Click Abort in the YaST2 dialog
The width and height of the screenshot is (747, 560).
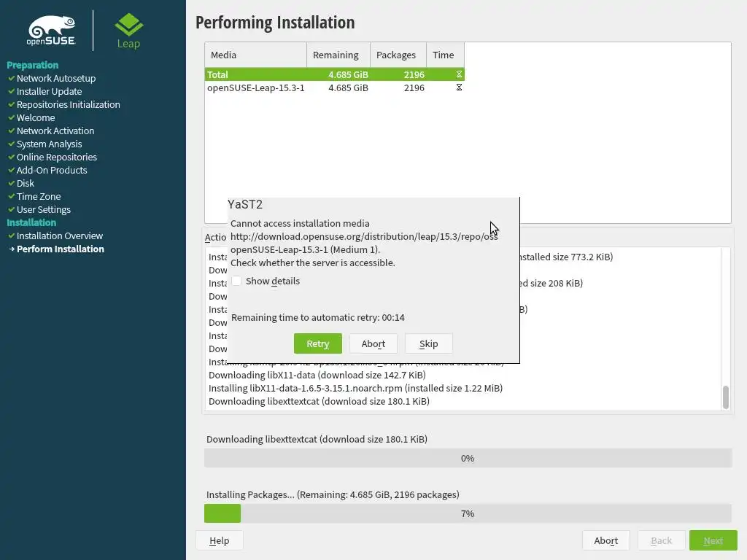click(x=373, y=343)
